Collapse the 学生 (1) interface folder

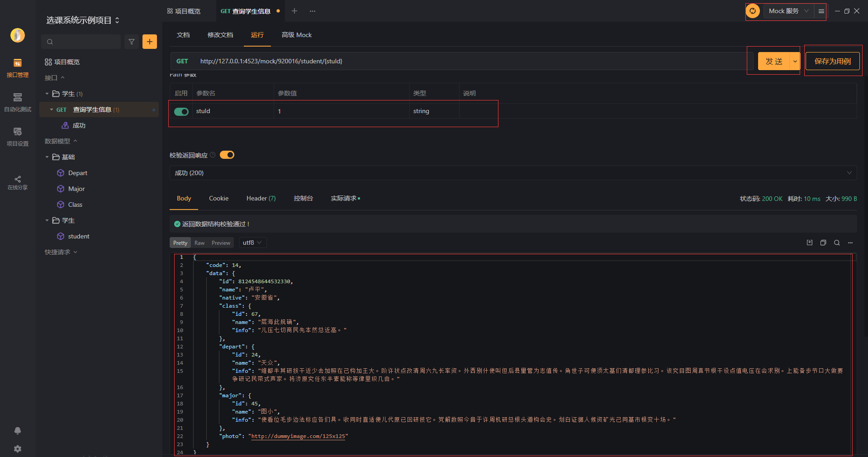point(47,94)
